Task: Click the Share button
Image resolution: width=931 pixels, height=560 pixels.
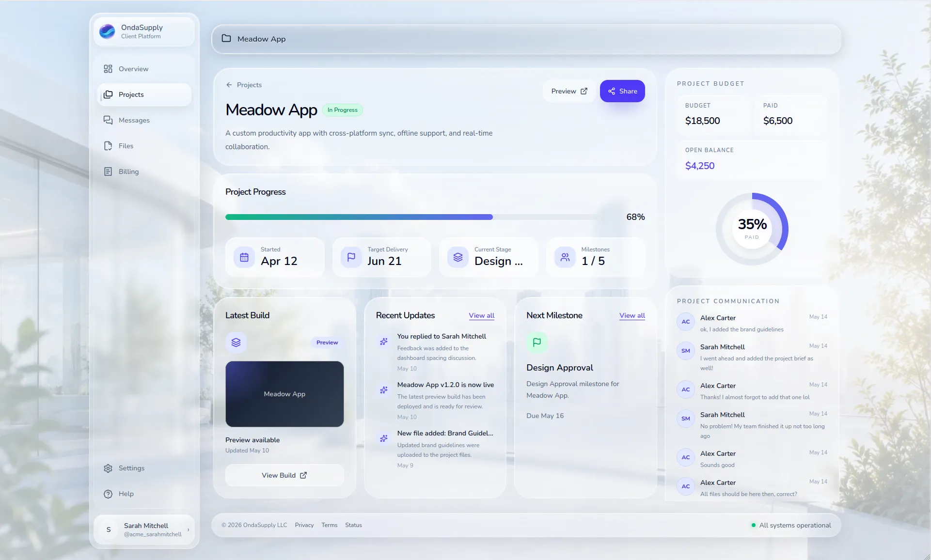Action: click(x=622, y=91)
